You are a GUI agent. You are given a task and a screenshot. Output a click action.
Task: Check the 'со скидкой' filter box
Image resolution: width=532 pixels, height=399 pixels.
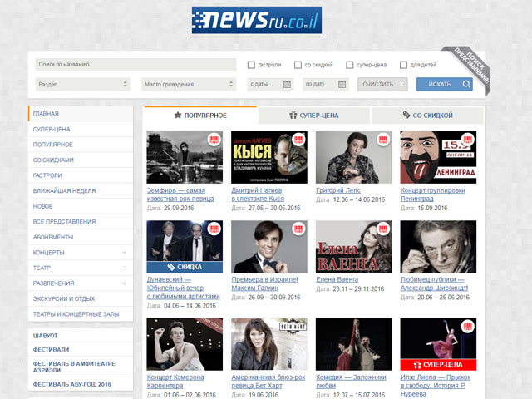pyautogui.click(x=298, y=64)
